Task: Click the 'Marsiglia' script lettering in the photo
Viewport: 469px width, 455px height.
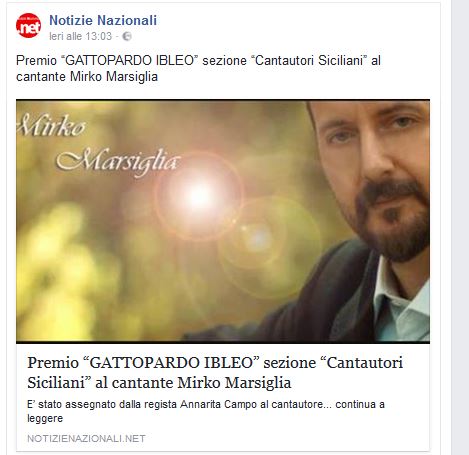Action: (118, 162)
